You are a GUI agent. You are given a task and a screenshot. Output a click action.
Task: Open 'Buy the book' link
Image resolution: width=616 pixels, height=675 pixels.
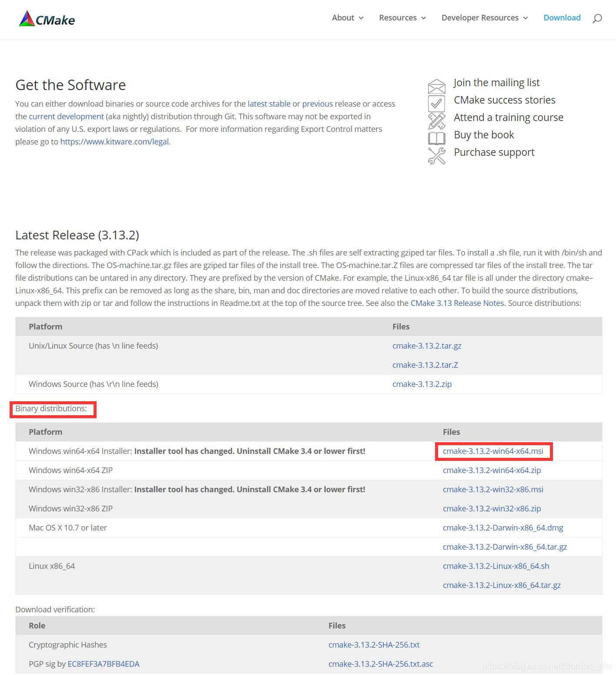(484, 135)
